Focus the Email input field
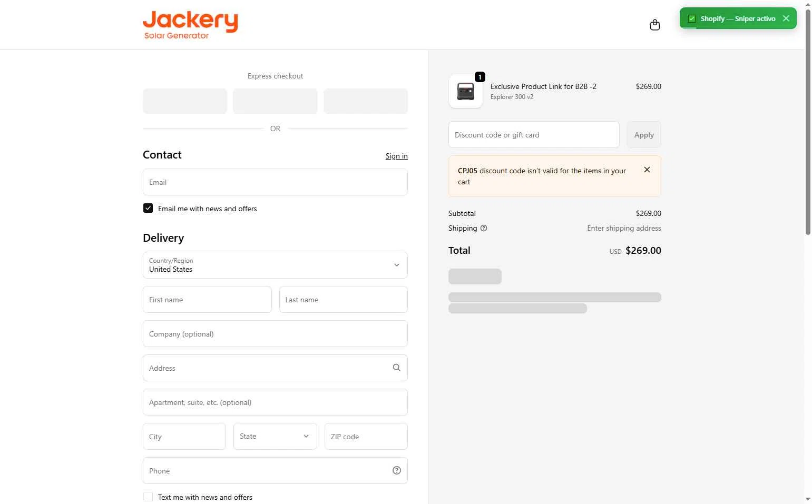The image size is (812, 504). pos(275,182)
